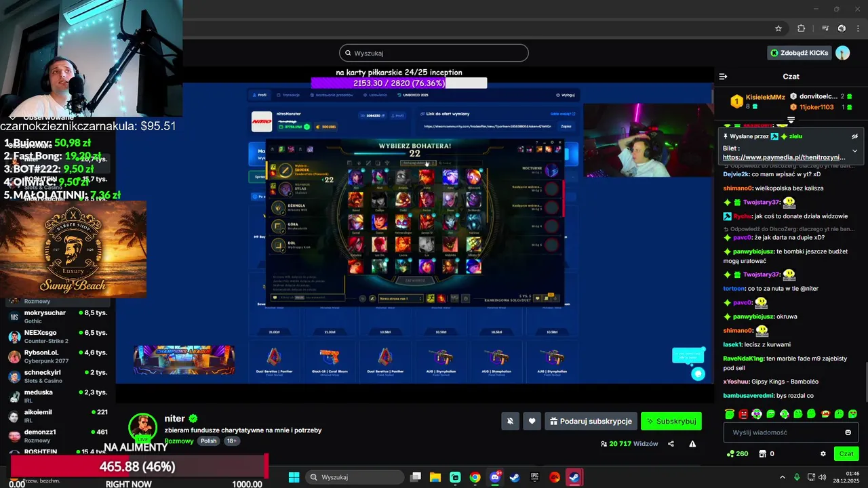Toggle stream notifications bell icon
Viewport: 868px width, 488px height.
pos(511,421)
